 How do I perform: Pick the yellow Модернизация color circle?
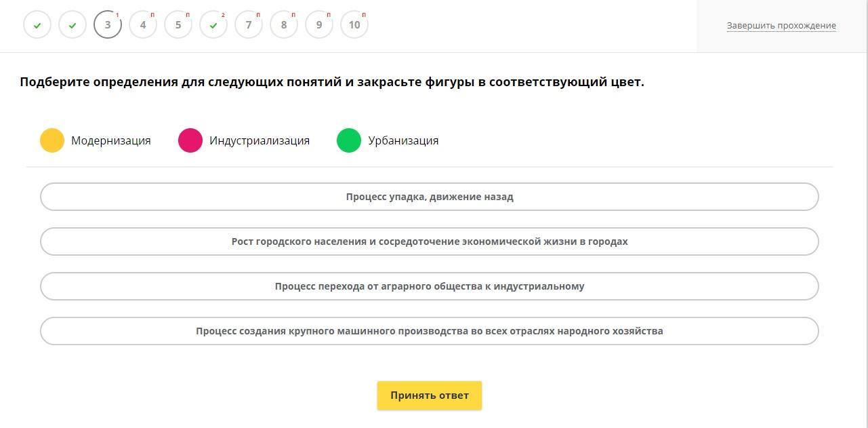click(x=52, y=140)
